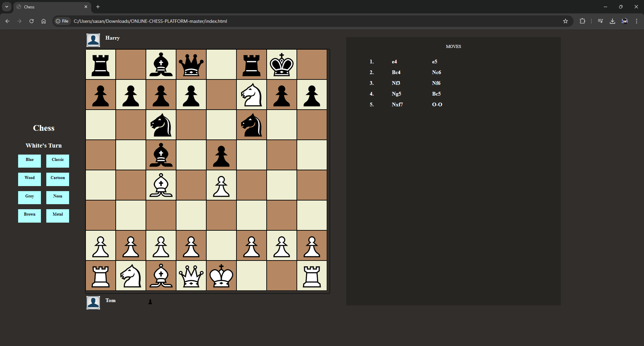Select the white rook on h1

[312, 276]
